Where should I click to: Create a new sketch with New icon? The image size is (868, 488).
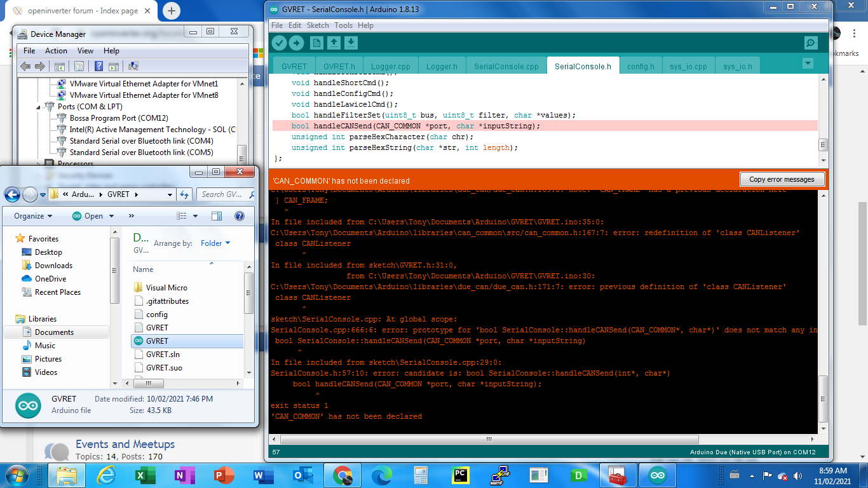pos(316,43)
